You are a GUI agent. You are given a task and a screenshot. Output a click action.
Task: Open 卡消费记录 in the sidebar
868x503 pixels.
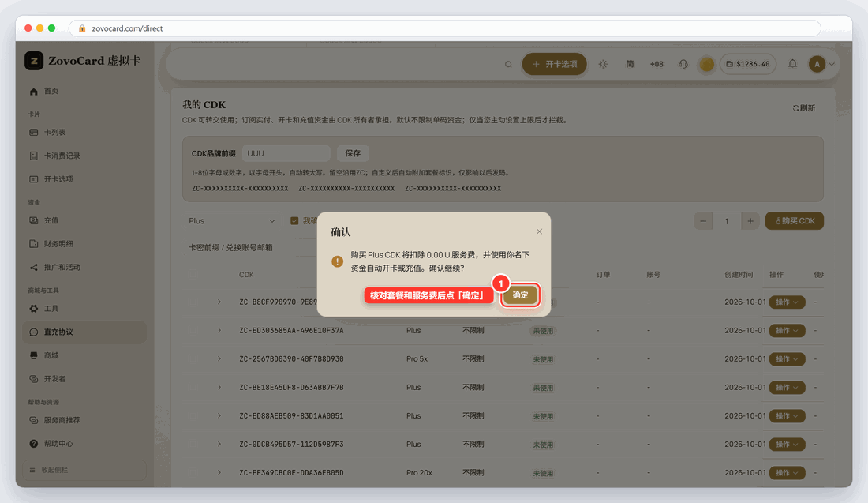(x=84, y=156)
